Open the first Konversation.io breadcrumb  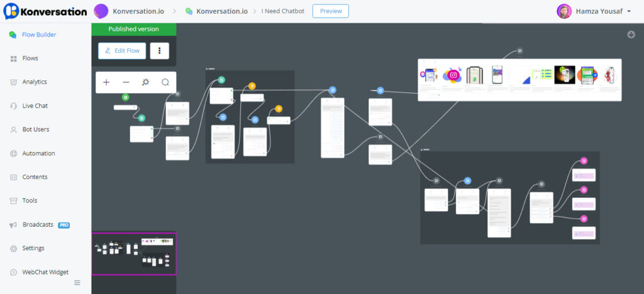pyautogui.click(x=138, y=11)
